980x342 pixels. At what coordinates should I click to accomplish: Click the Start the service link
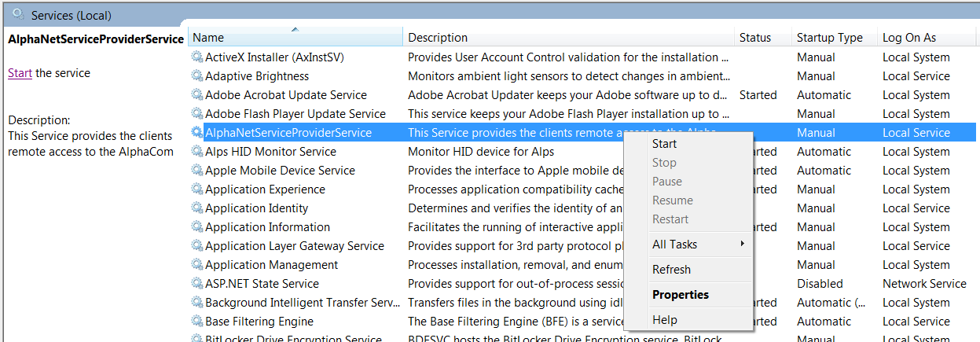coord(20,73)
